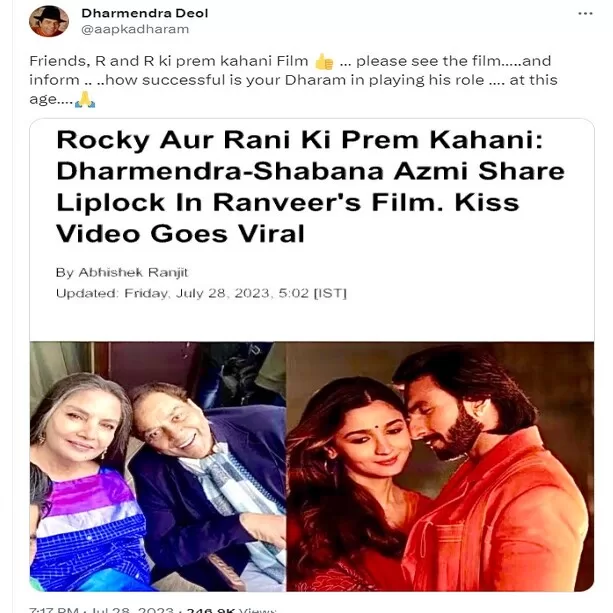This screenshot has height=613, width=613.
Task: Open the "Jul 28, 2023" tweet timestamp
Action: click(132, 610)
